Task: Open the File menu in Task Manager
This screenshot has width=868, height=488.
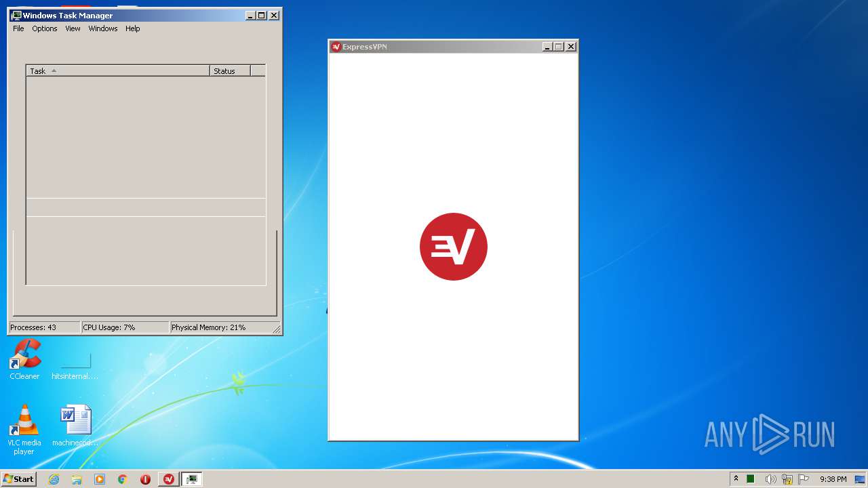Action: pos(18,28)
